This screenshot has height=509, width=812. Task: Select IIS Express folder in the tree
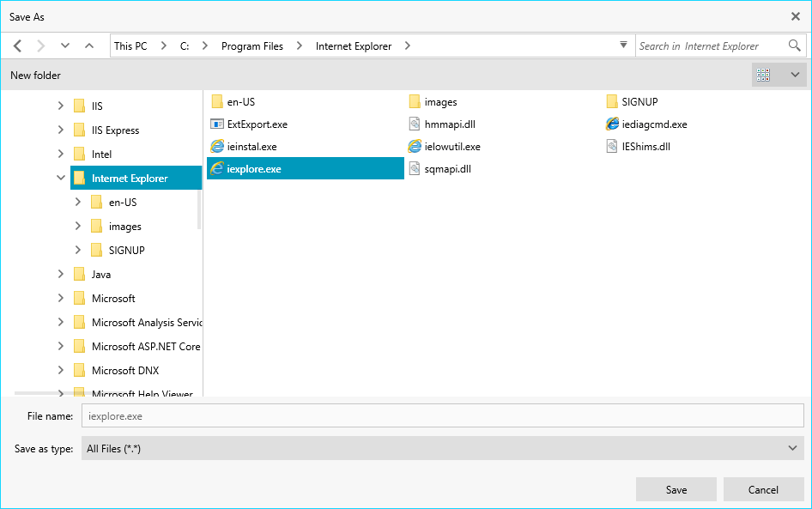pos(116,130)
